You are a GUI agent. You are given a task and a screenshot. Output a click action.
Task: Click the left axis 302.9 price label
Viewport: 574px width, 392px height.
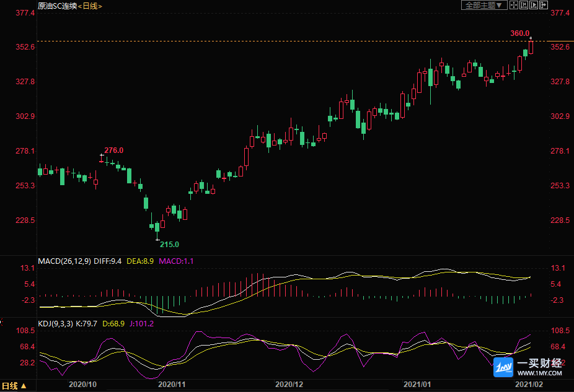click(25, 116)
